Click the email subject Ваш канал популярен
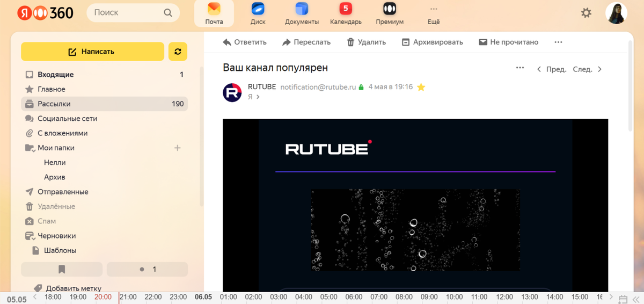 coord(275,68)
